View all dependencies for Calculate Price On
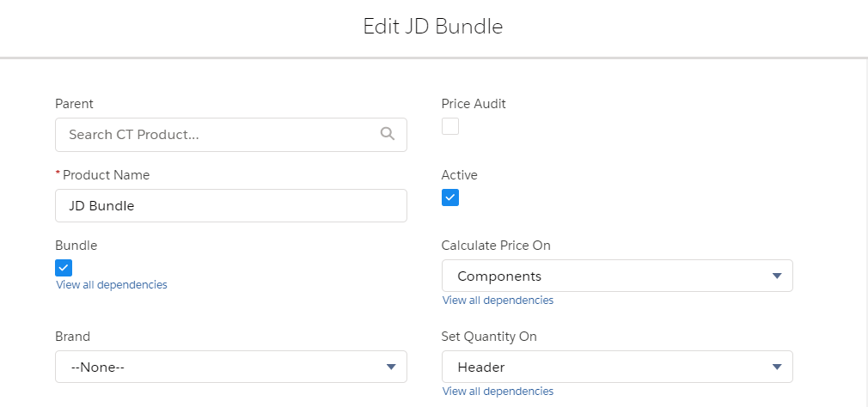The width and height of the screenshot is (868, 407). coord(498,301)
